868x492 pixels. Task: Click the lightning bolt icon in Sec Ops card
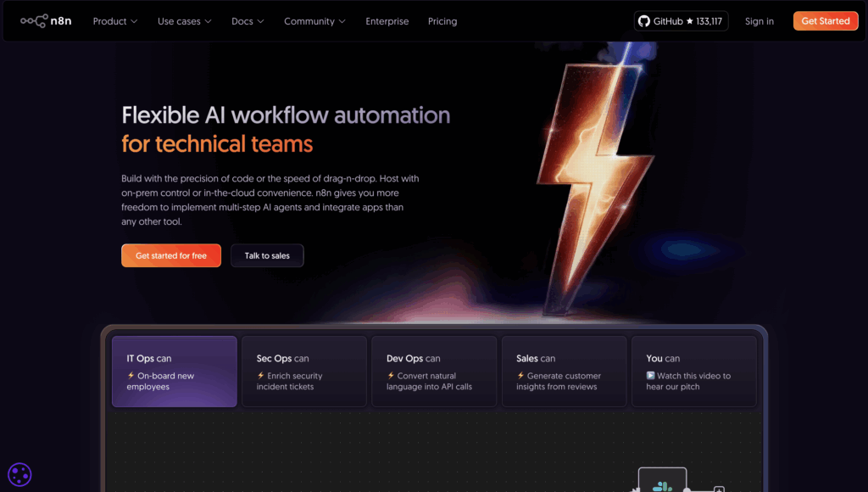coord(261,376)
